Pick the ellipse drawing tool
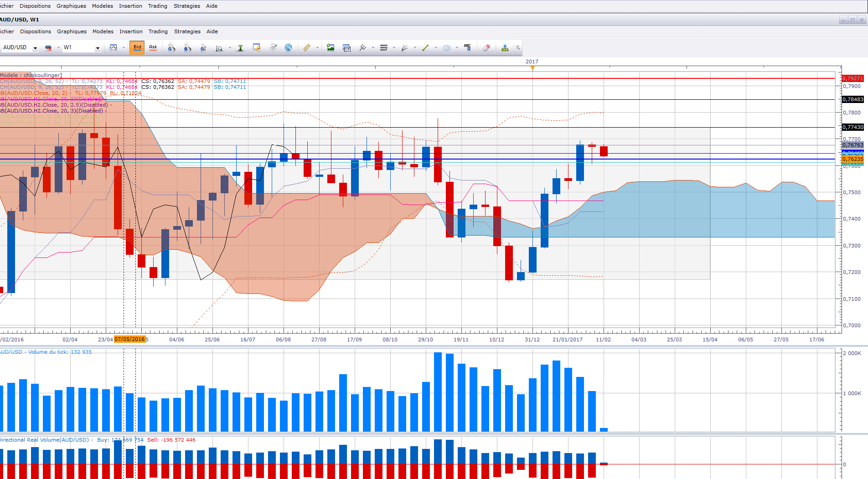Image resolution: width=868 pixels, height=479 pixels. tap(447, 48)
